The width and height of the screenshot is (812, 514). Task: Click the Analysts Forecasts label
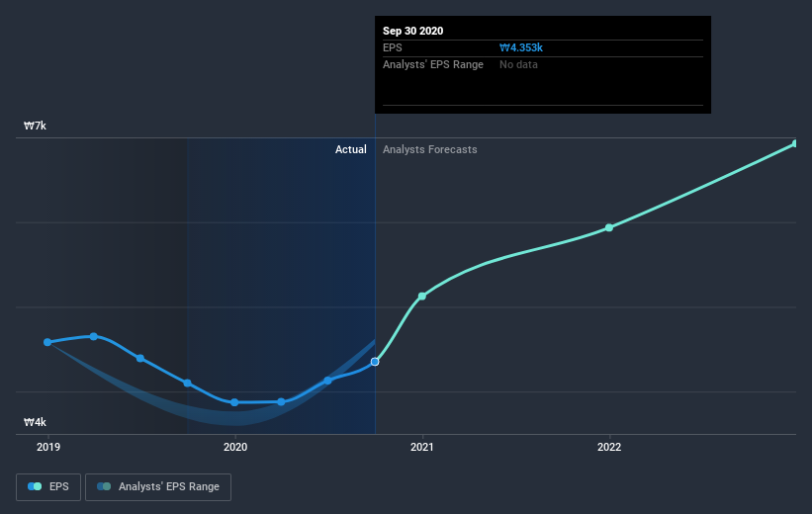(x=430, y=149)
